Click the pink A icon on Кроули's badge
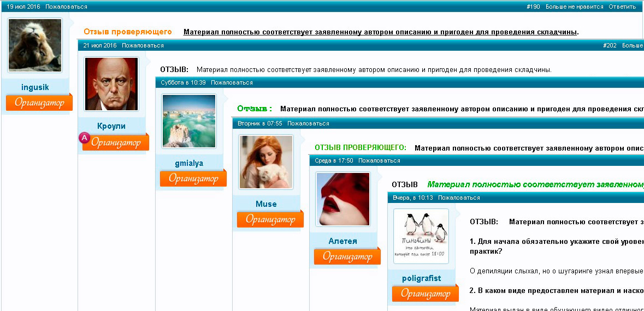Image resolution: width=644 pixels, height=311 pixels. (84, 138)
